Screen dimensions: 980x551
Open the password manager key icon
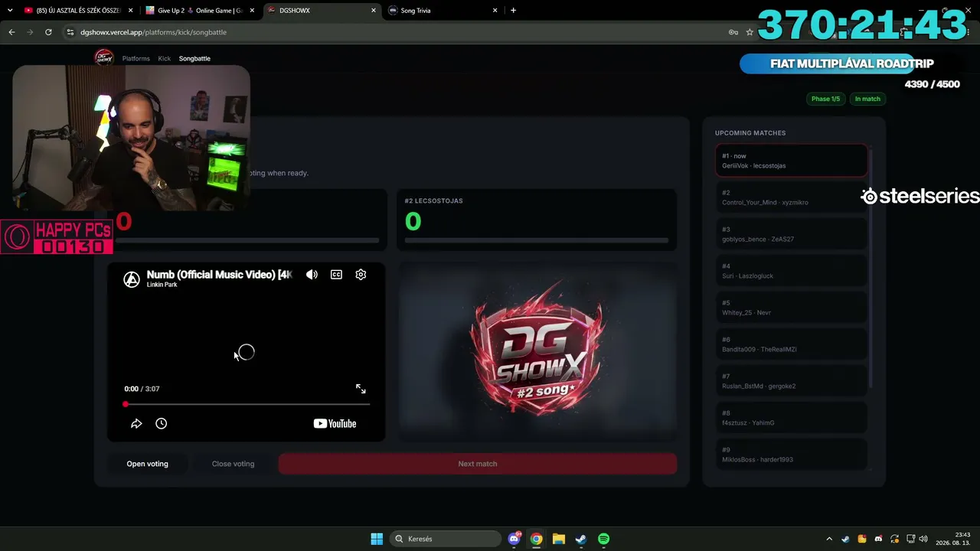tap(733, 32)
